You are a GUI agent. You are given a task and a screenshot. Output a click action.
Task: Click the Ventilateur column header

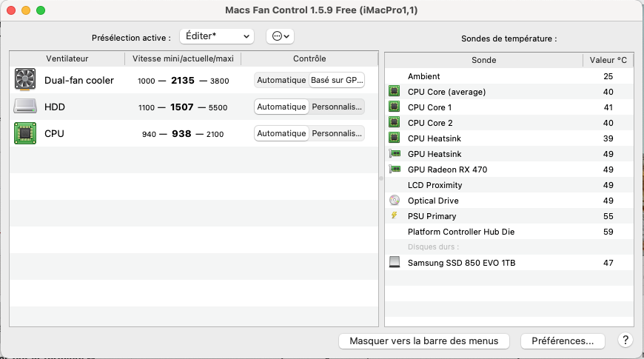(x=67, y=58)
